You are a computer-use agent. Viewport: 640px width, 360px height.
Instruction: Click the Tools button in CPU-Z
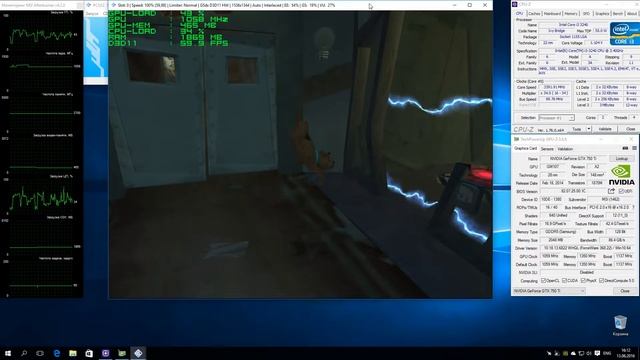click(576, 129)
